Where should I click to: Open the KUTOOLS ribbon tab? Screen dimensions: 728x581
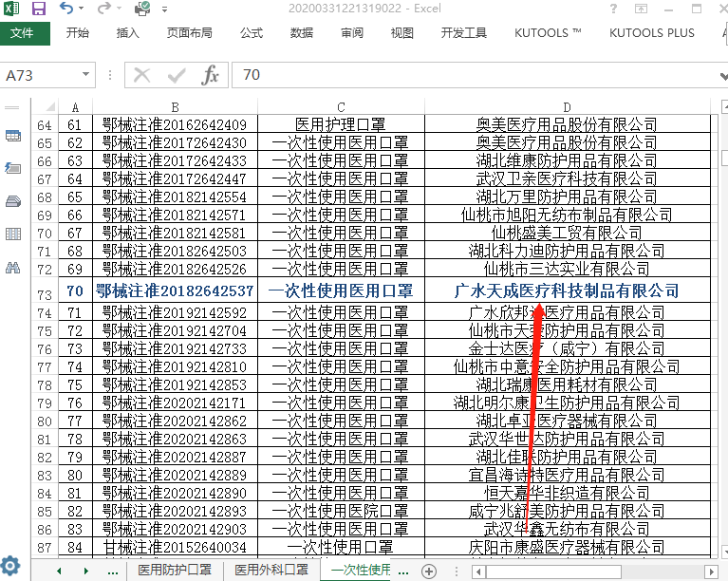click(x=548, y=33)
